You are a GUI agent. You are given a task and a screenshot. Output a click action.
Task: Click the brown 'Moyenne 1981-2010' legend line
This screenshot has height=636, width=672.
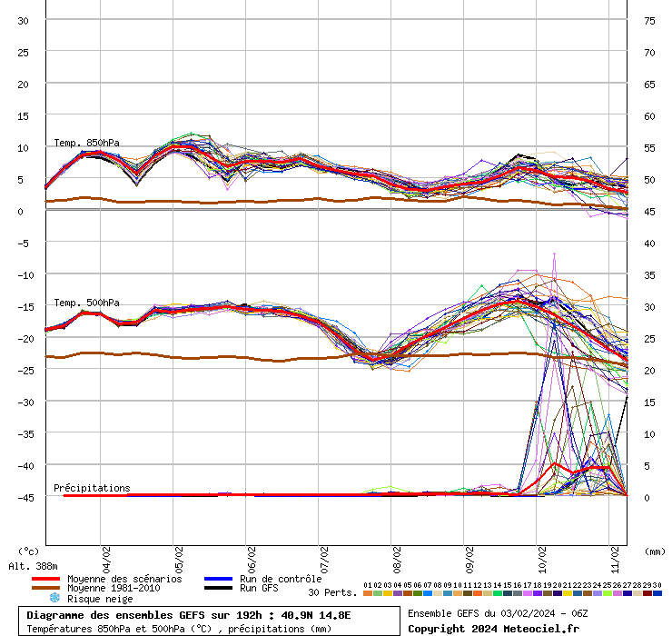click(x=44, y=588)
